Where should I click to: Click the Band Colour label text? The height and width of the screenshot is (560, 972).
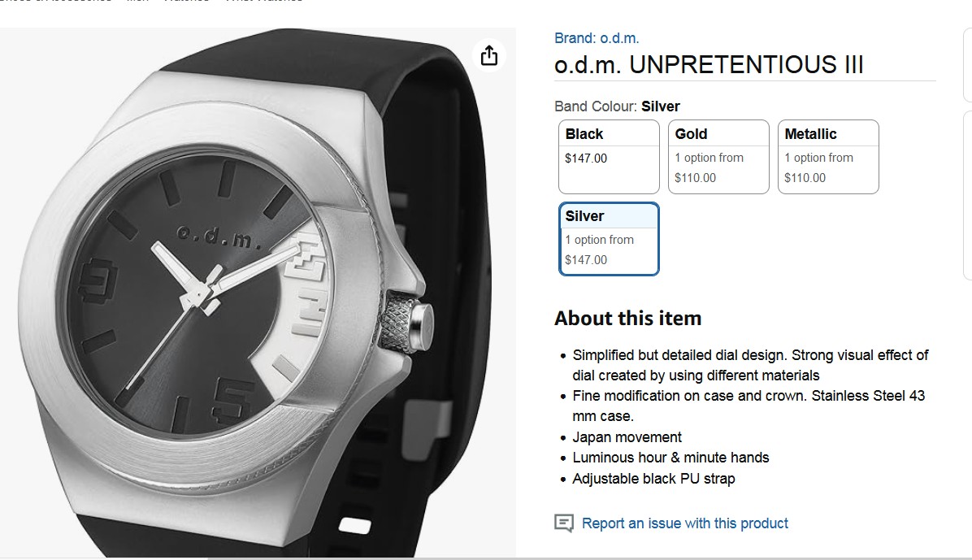pos(596,106)
